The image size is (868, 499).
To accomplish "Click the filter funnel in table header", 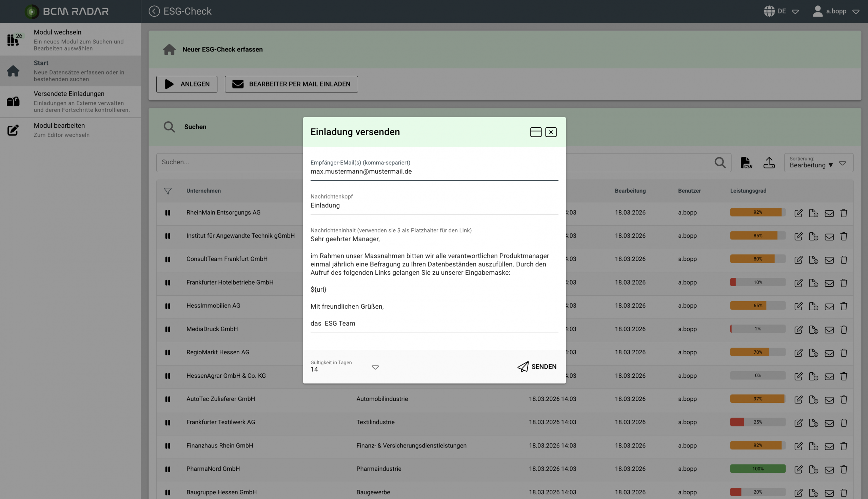I will click(168, 191).
